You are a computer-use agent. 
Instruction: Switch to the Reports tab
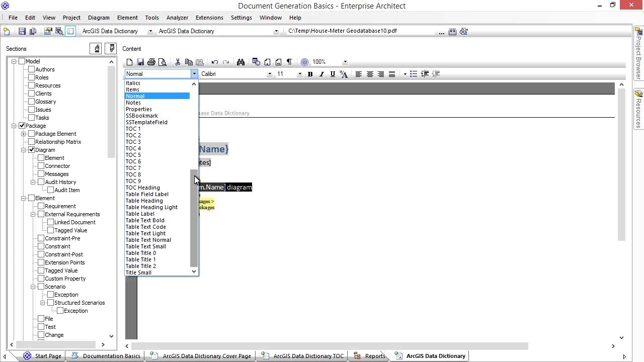[370, 356]
